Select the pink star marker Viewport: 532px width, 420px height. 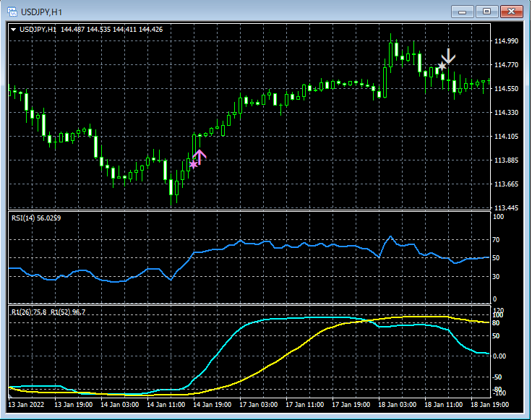coord(194,165)
